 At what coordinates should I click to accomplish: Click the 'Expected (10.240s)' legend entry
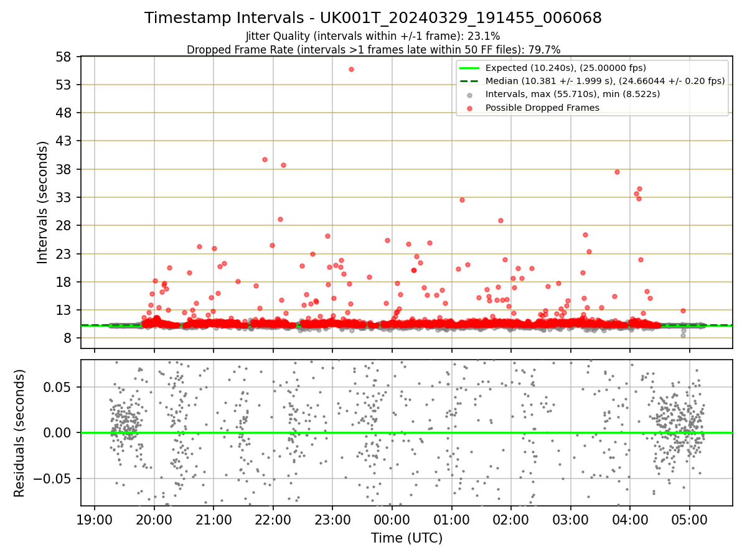coord(566,68)
